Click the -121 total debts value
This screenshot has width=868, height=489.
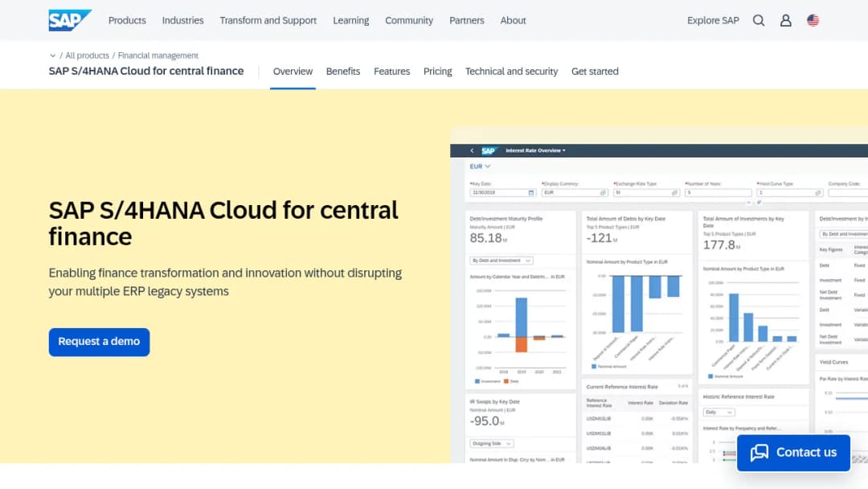click(601, 238)
